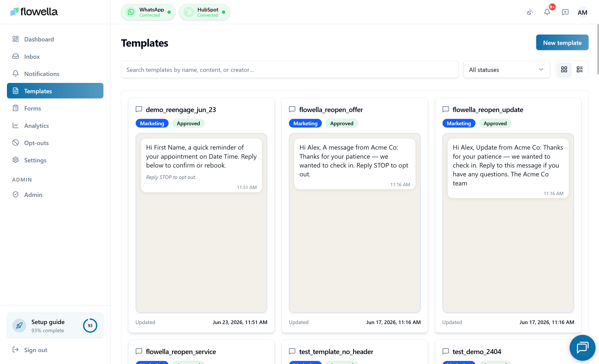
Task: Click the Opt-outs ban icon
Action: coord(16,142)
